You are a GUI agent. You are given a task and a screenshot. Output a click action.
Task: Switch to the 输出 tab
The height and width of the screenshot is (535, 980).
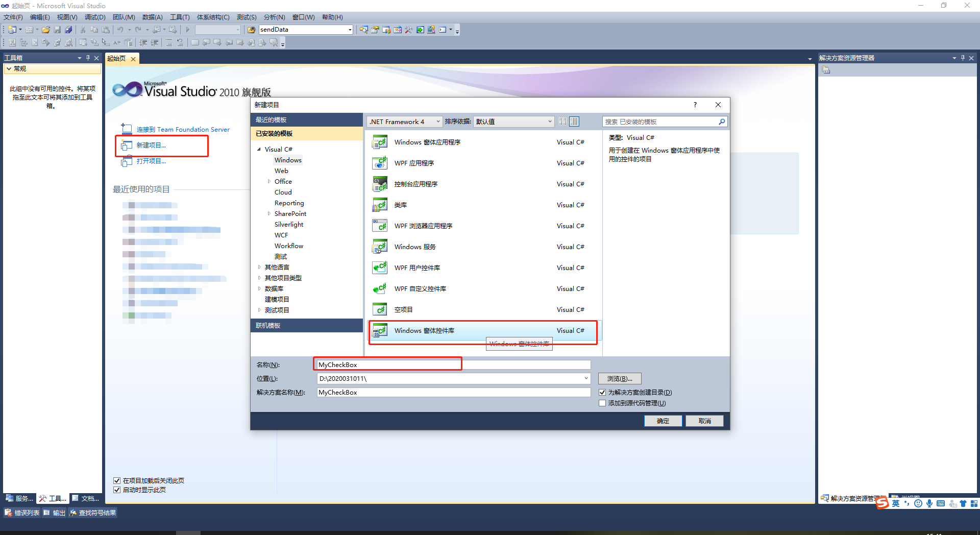click(55, 513)
